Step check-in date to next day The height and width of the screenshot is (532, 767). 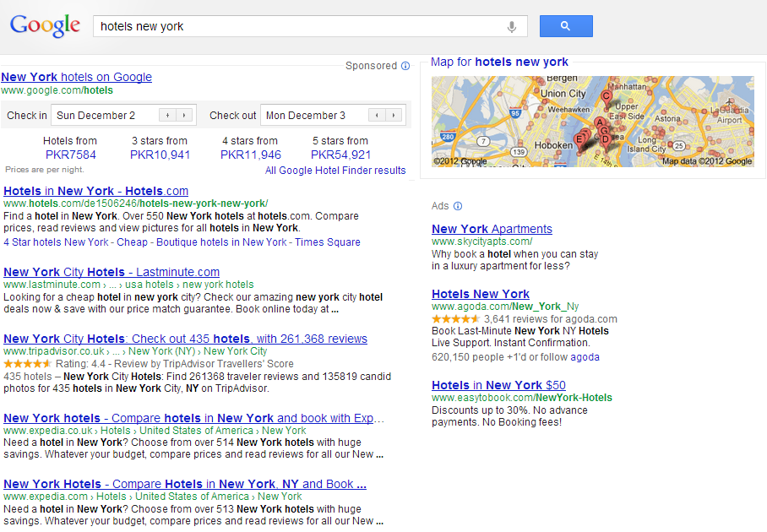click(184, 116)
